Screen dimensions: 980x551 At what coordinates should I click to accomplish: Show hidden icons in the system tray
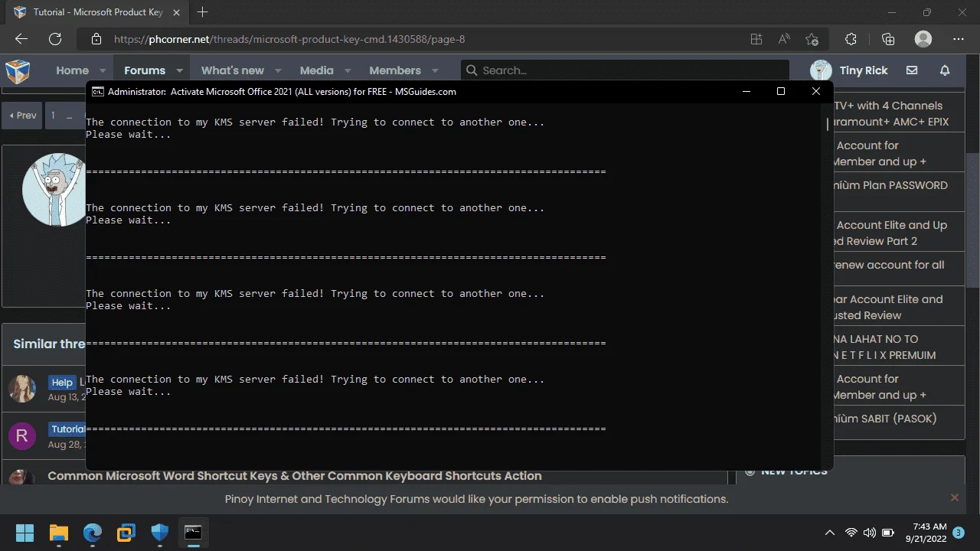(x=829, y=533)
